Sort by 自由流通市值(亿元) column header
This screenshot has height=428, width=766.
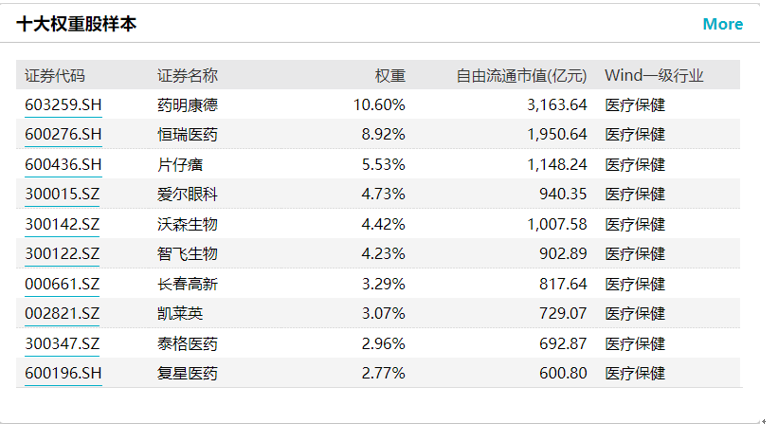(521, 76)
